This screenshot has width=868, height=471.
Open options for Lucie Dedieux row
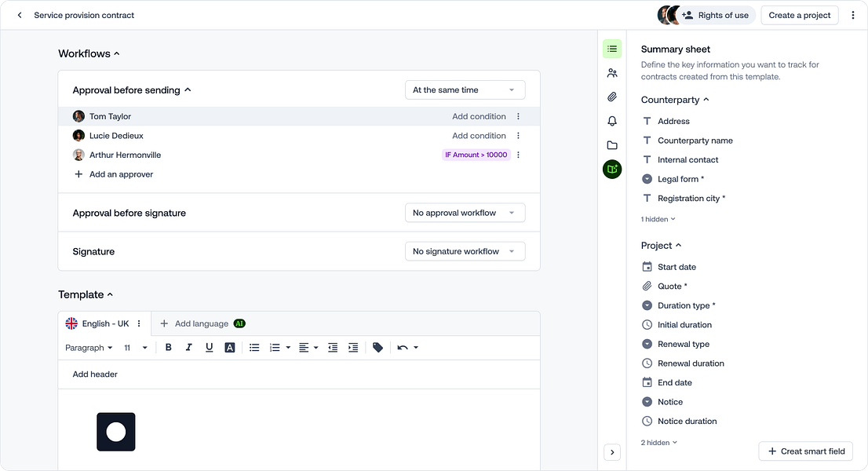pos(519,136)
